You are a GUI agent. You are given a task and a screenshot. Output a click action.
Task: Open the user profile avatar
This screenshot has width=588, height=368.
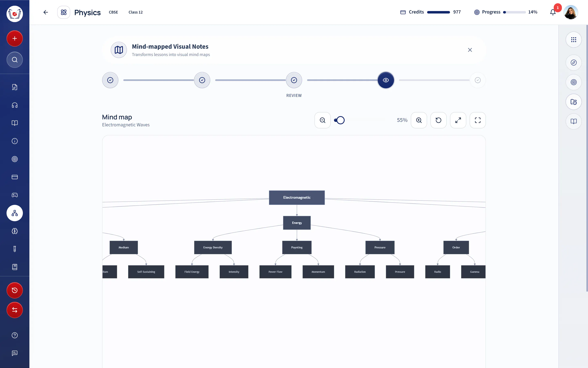tap(571, 12)
